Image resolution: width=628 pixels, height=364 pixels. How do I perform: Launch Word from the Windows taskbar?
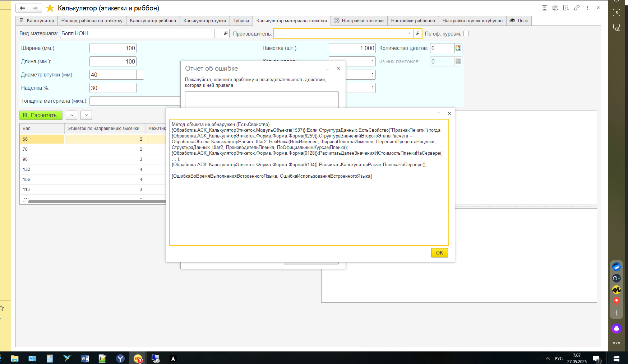click(x=85, y=358)
